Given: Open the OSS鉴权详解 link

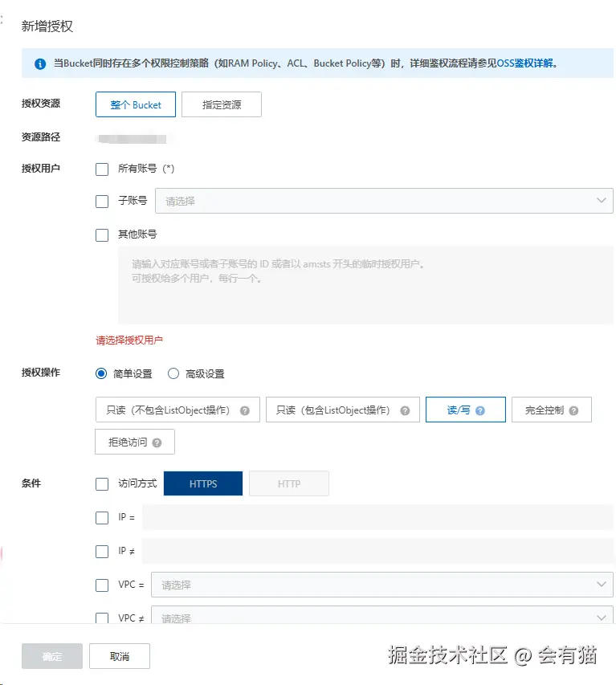Looking at the screenshot, I should coord(524,63).
